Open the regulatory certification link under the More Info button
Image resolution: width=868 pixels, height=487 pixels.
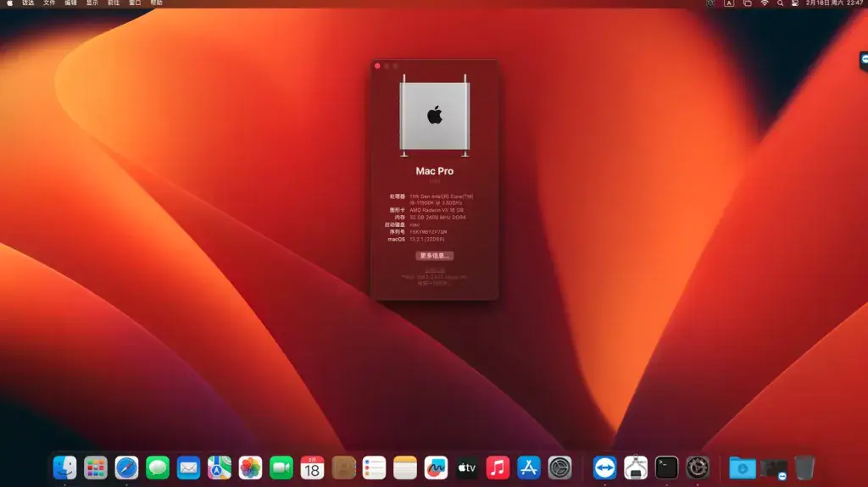coord(435,271)
